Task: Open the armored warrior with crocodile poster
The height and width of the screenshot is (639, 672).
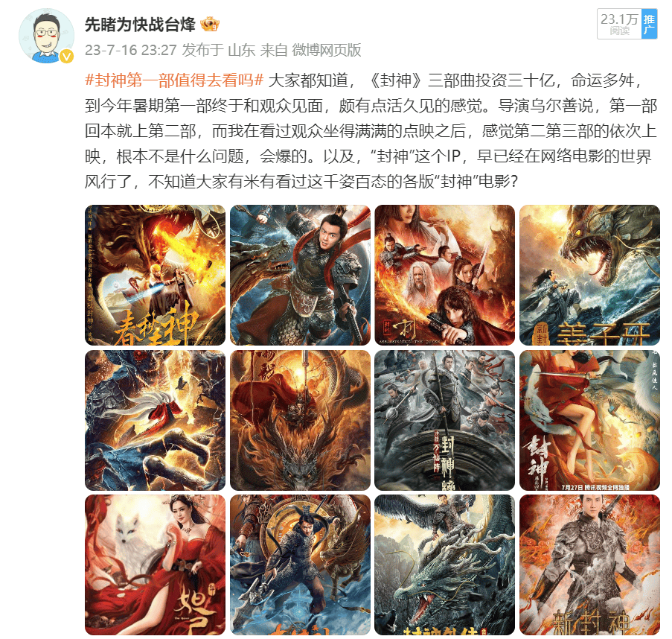Action: [300, 276]
